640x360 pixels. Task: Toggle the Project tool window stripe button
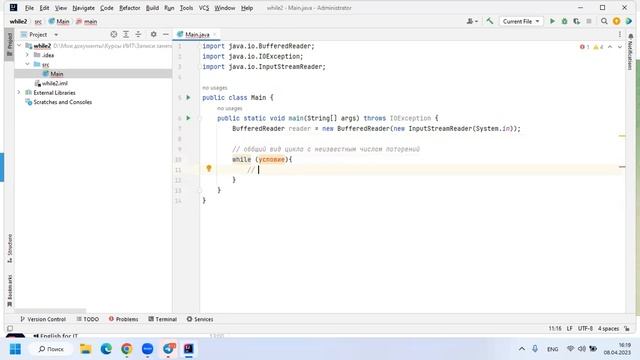(9, 44)
